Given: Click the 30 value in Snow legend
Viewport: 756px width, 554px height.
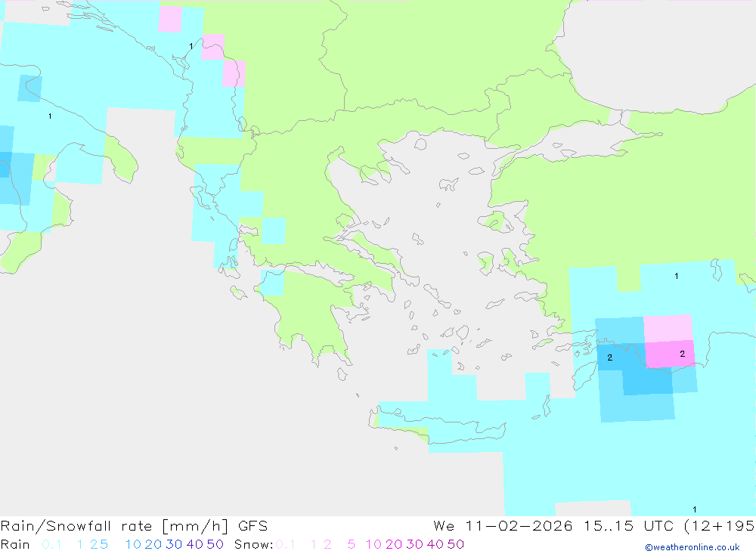Looking at the screenshot, I should [414, 544].
